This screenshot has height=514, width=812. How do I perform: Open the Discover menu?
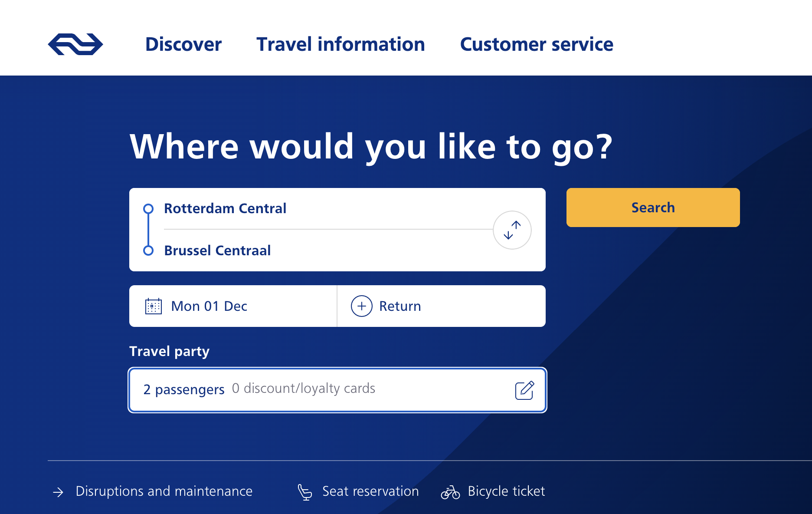tap(183, 44)
